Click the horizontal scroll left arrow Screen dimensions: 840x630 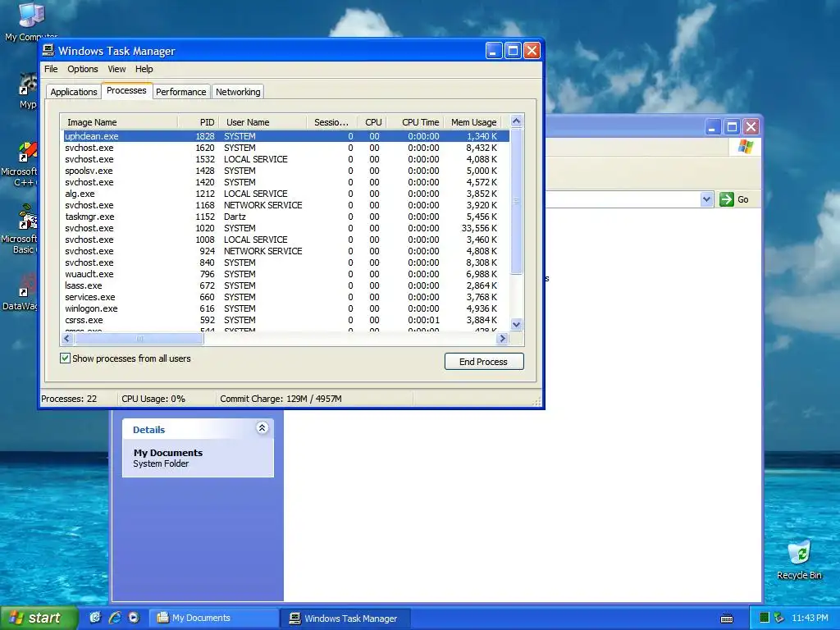click(67, 339)
